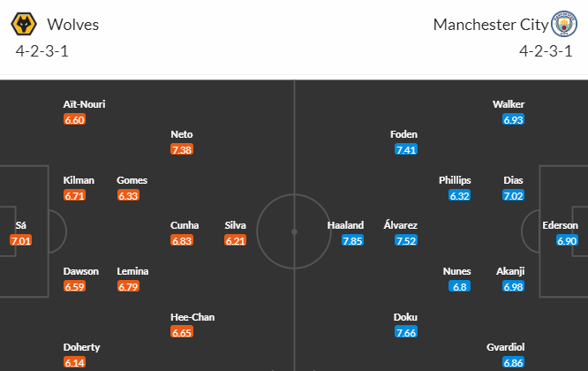Click Lemina's 6.79 rating badge
Screen dimensions: 588x371
pos(128,286)
